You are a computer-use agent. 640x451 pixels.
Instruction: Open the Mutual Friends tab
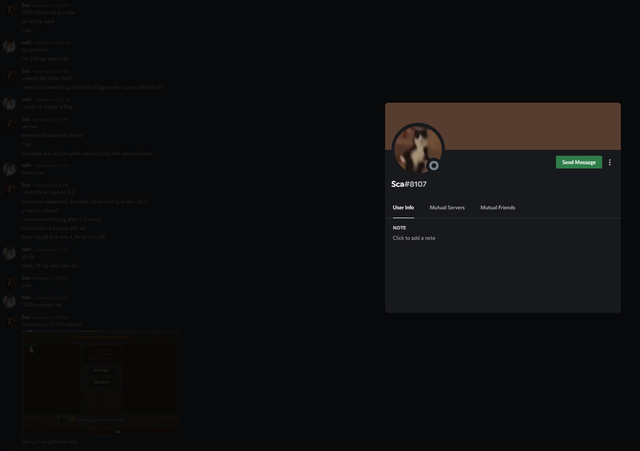[498, 207]
